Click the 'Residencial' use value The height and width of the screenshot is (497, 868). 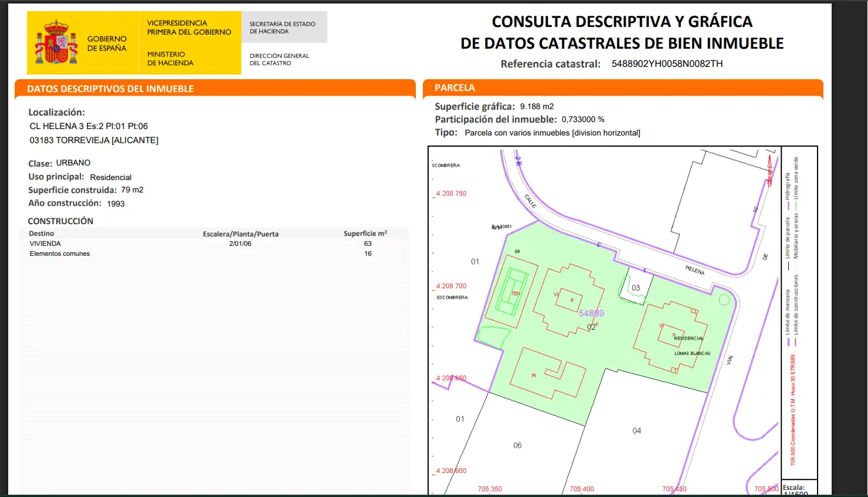(x=111, y=177)
